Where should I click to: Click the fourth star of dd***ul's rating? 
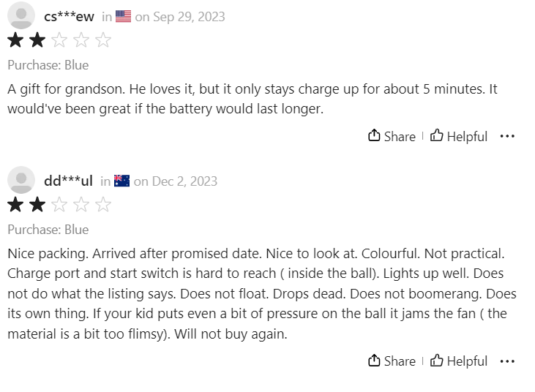[x=81, y=205]
